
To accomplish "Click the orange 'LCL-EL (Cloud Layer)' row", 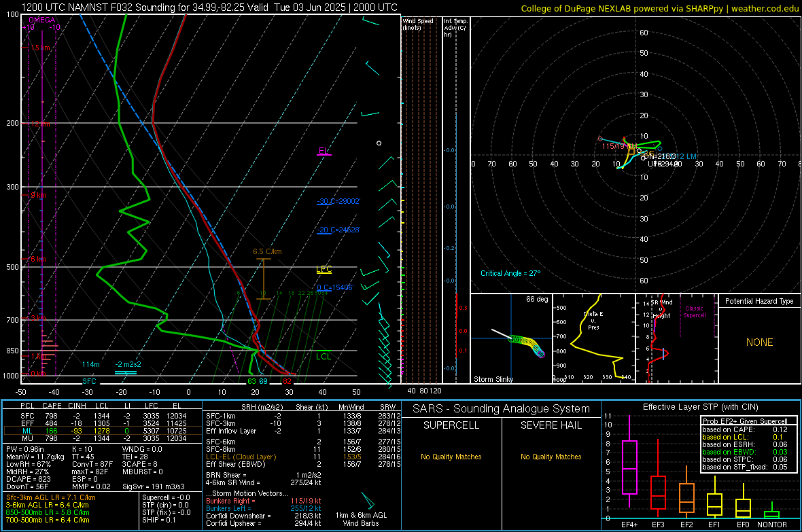I will (x=241, y=457).
